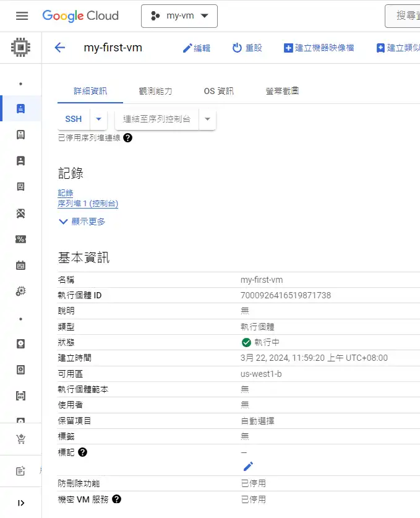Open the dropdown arrow beside 連結至序列控制台
Image resolution: width=420 pixels, height=518 pixels.
click(x=207, y=119)
